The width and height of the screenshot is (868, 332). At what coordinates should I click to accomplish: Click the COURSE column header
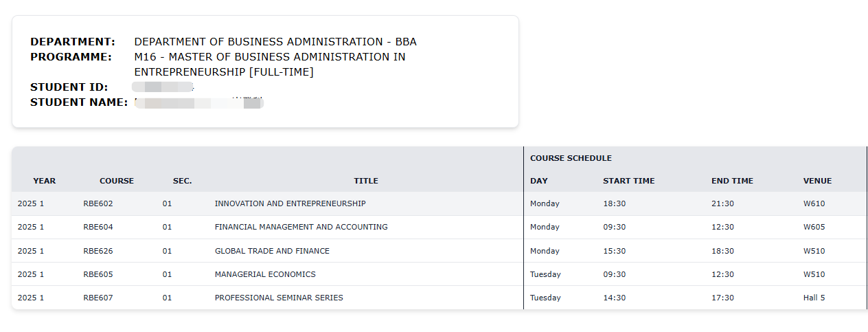(x=117, y=181)
